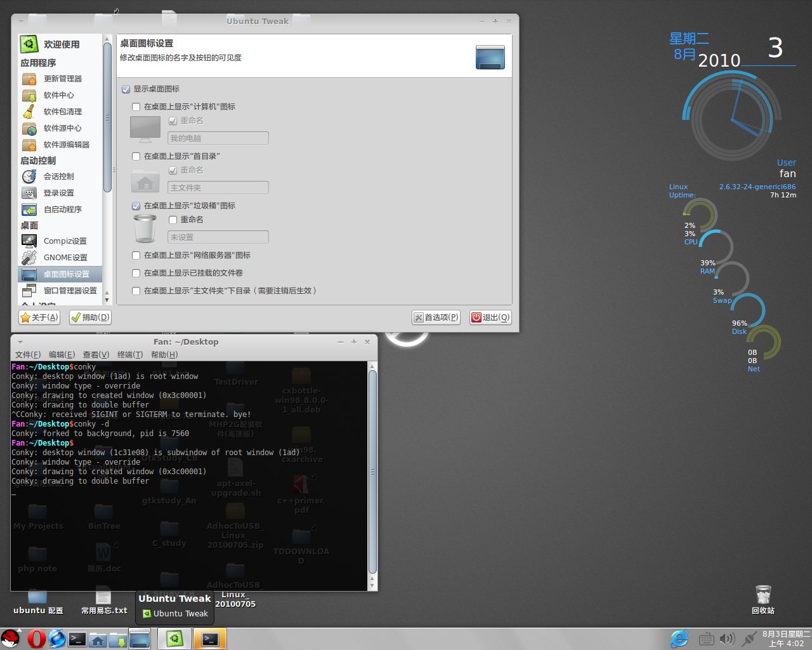
Task: Select 自启动程序 entry
Action: tap(60, 209)
